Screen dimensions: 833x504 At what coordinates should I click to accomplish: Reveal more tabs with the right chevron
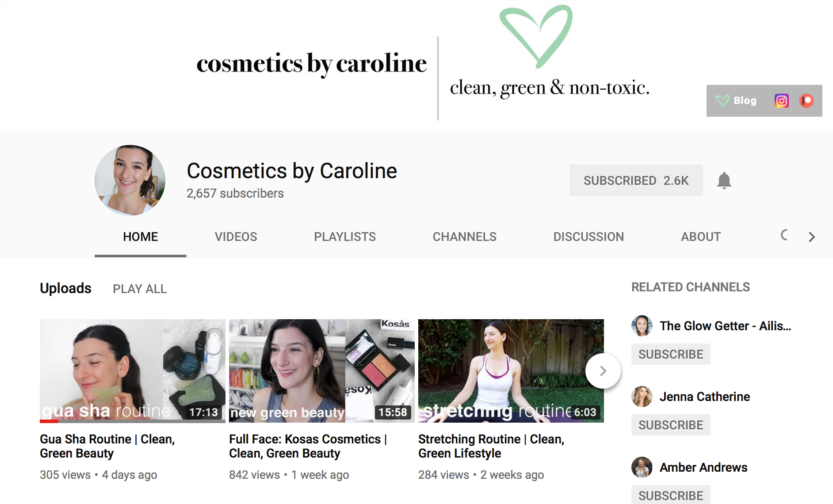(812, 237)
